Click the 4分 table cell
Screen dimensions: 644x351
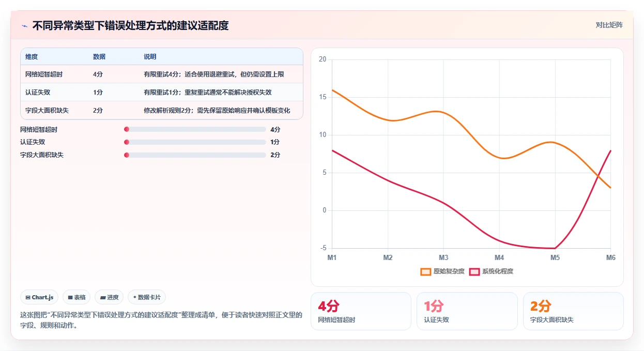click(98, 74)
